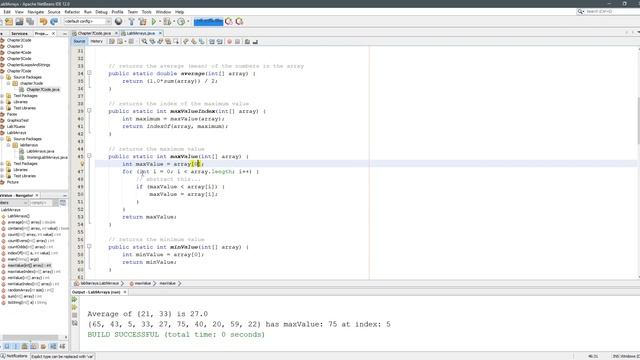Collapse the code fold at minValue method

click(89, 247)
